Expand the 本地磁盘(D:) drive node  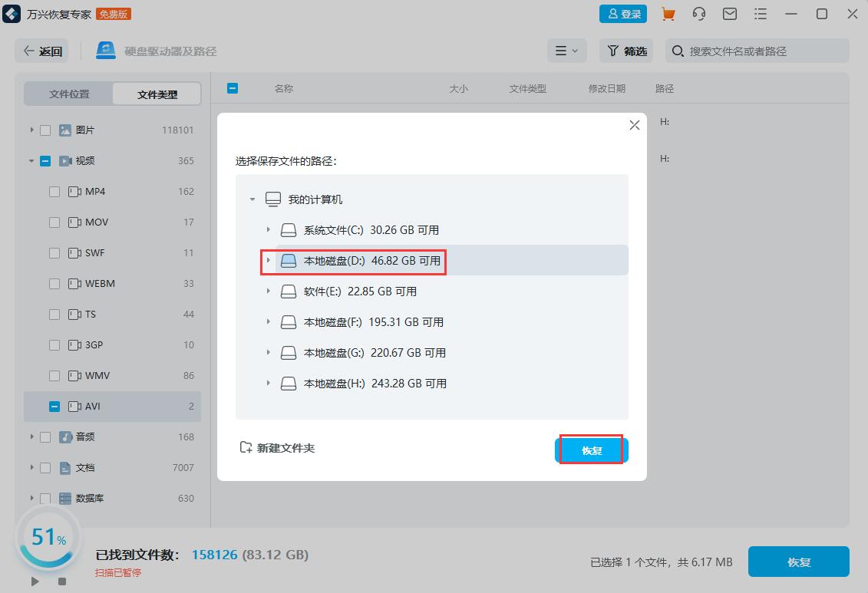(268, 260)
